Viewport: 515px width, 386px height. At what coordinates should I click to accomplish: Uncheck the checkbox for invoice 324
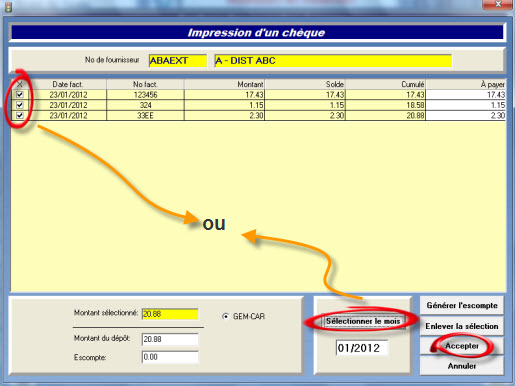tap(20, 105)
